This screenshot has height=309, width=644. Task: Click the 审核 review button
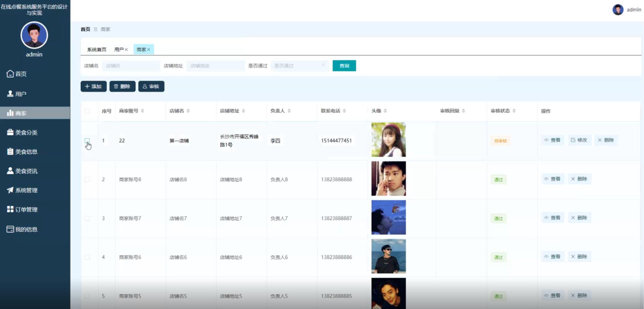click(151, 86)
